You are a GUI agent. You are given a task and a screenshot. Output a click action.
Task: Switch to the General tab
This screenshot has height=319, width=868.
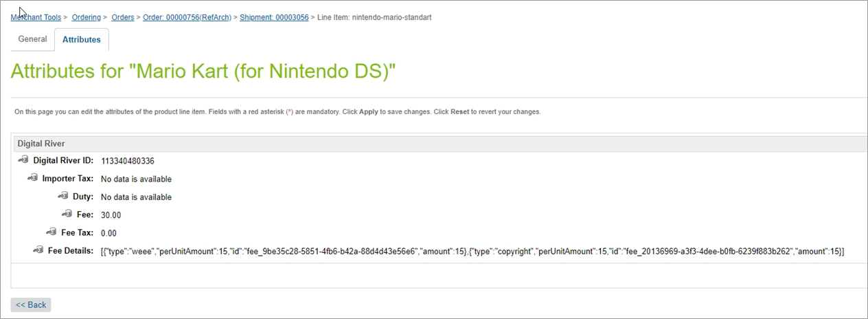(x=32, y=39)
